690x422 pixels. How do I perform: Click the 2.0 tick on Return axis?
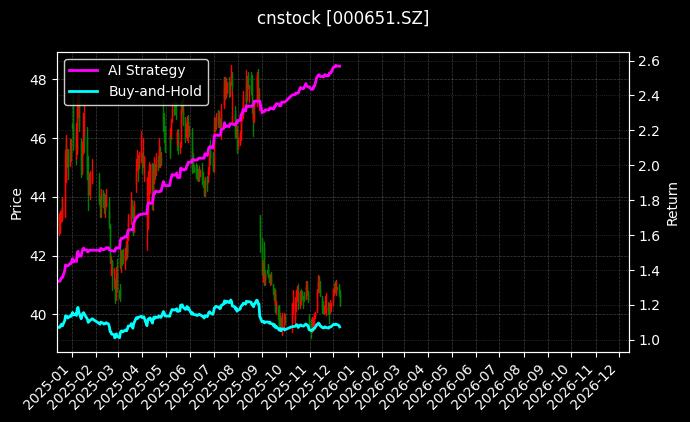(x=647, y=166)
